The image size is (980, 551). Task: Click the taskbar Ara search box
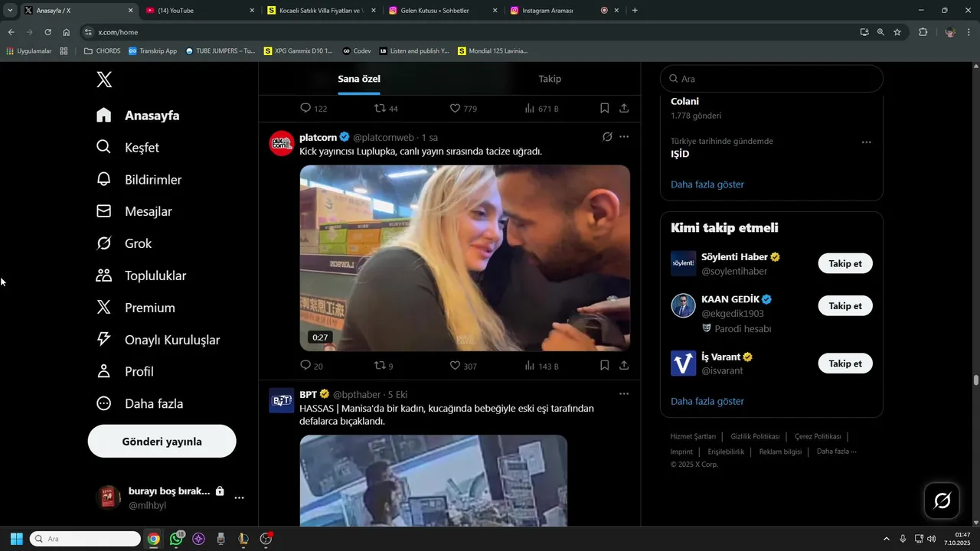pyautogui.click(x=85, y=539)
